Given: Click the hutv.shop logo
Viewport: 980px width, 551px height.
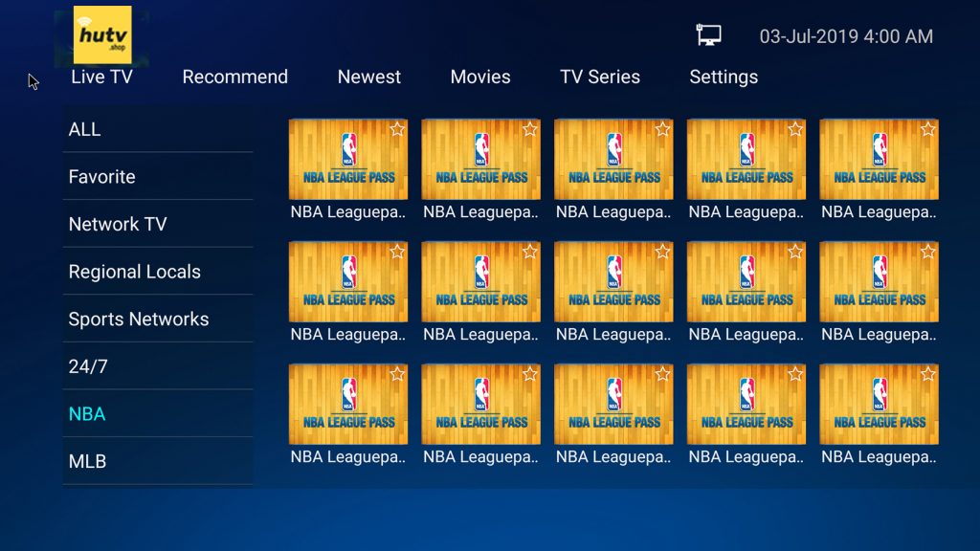Looking at the screenshot, I should click(x=102, y=35).
